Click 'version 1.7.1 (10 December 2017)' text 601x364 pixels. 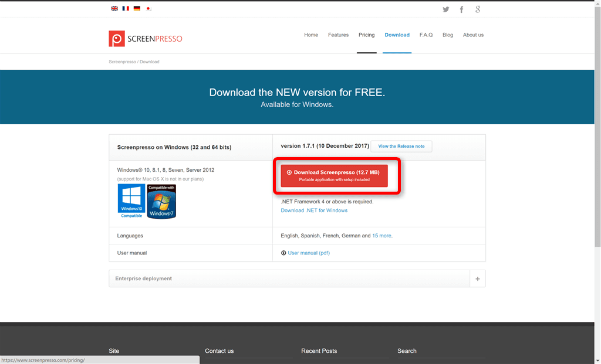(325, 146)
